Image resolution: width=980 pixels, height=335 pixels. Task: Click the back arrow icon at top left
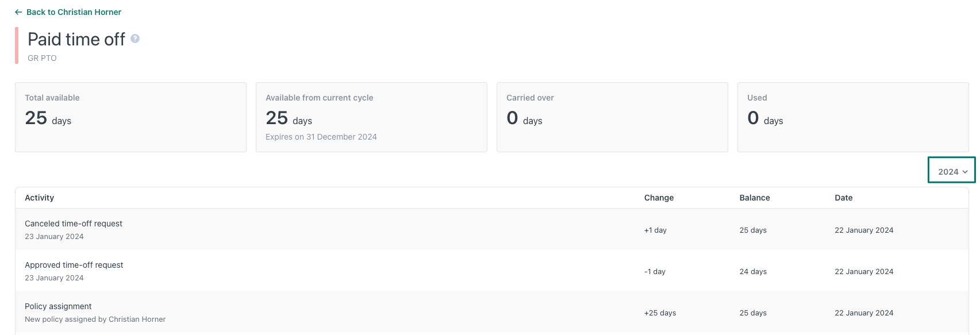tap(18, 12)
